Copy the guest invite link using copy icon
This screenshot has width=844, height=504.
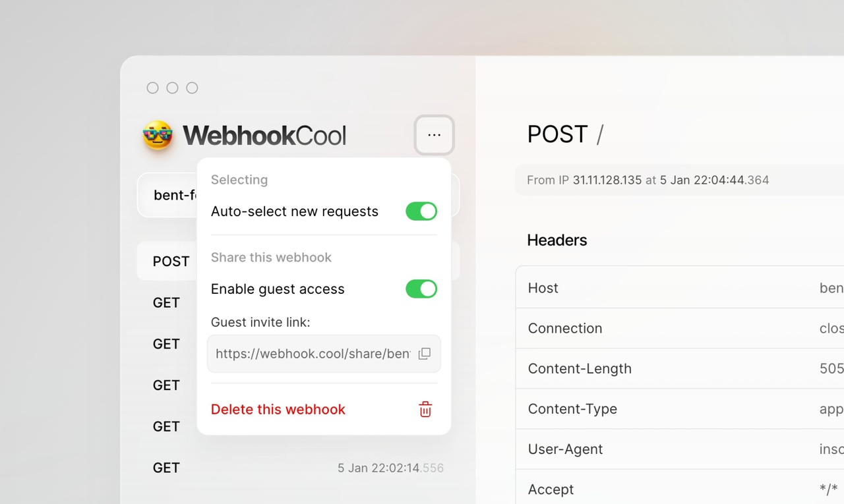coord(425,353)
